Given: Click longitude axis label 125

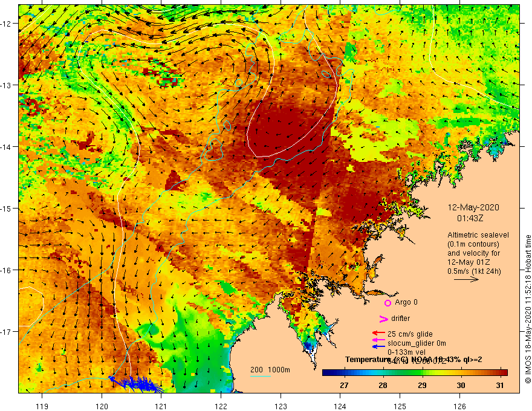Looking at the screenshot, I should [x=400, y=406].
